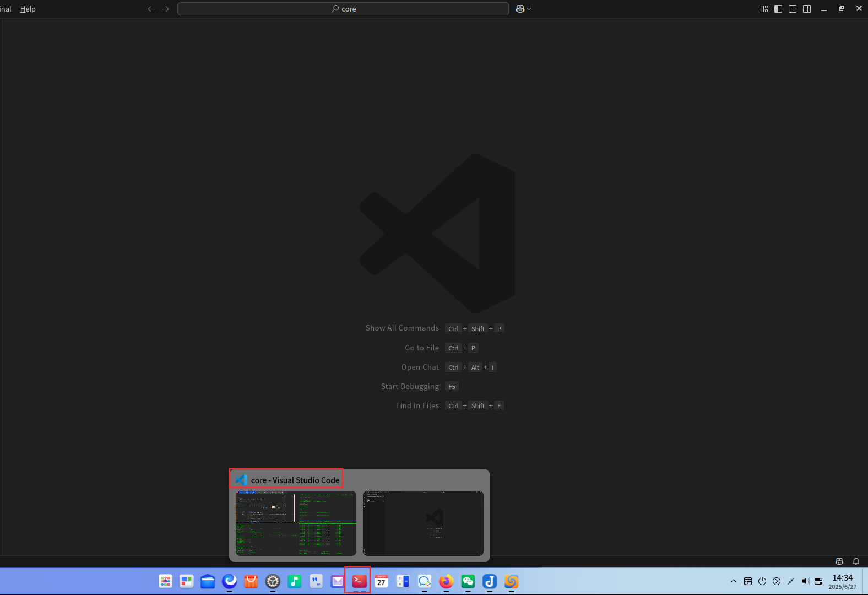
Task: Open the Copilot chat menu in title bar
Action: click(x=520, y=9)
